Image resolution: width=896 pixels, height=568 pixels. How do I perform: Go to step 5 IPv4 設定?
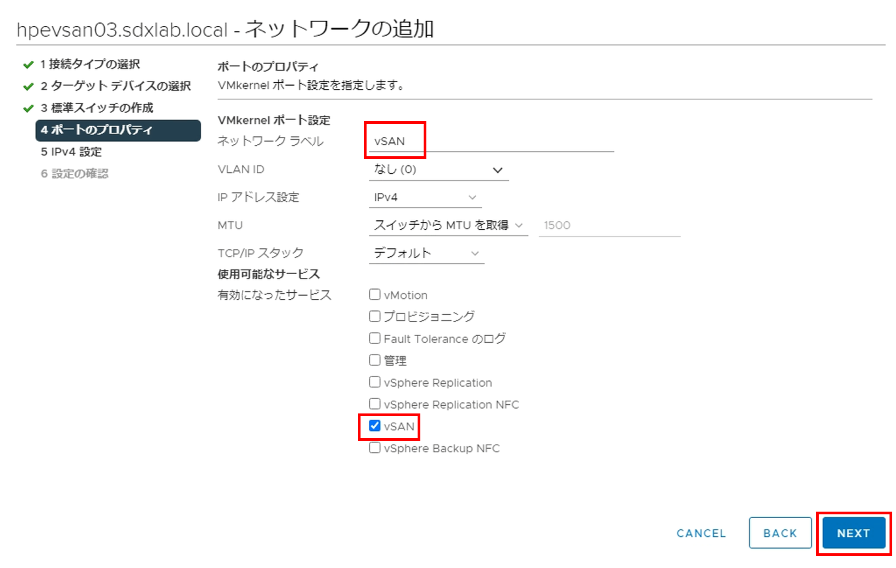(x=71, y=151)
